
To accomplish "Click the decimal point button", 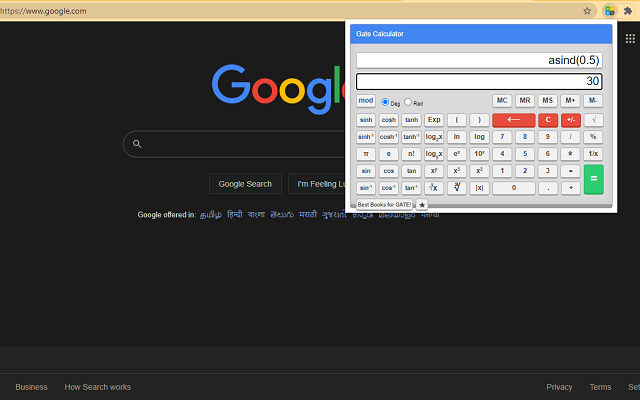I will point(548,188).
